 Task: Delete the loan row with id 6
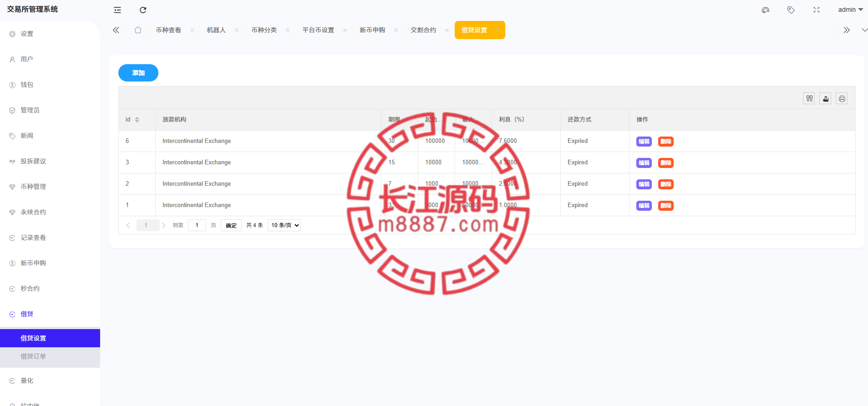pyautogui.click(x=666, y=142)
